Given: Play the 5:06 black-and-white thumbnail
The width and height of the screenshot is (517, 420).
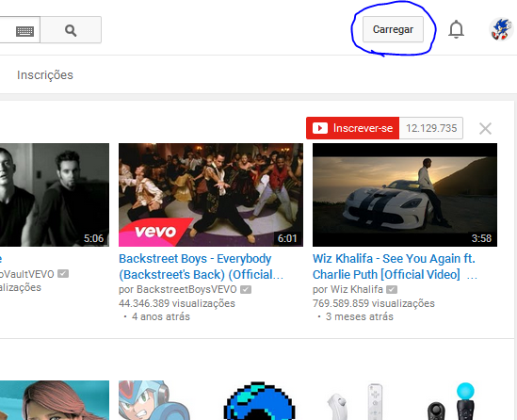Looking at the screenshot, I should (x=55, y=195).
